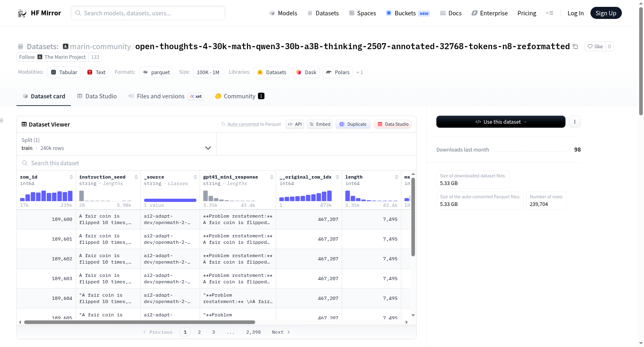
Task: Open the Buckets menu item
Action: coord(408,13)
